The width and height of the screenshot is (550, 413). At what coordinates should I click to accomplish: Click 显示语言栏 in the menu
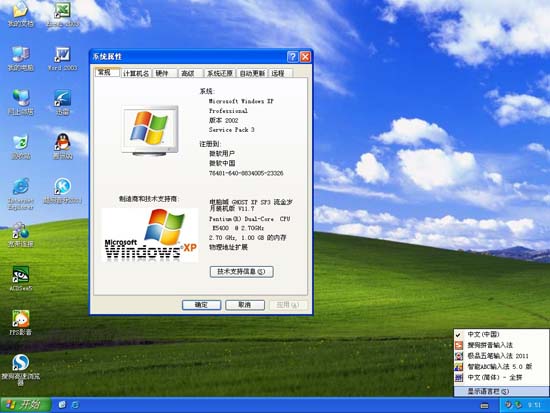501,391
